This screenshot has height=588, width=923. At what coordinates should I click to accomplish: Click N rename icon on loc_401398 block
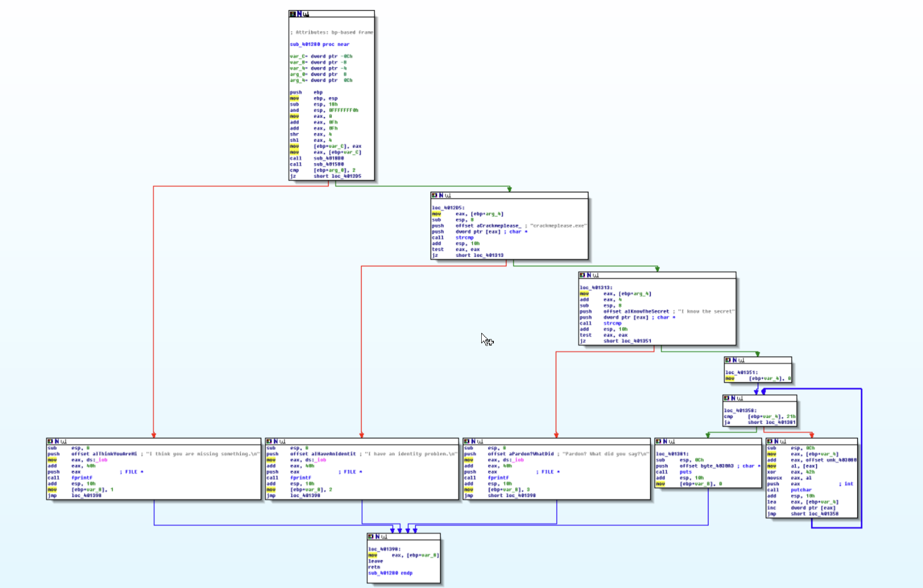(x=377, y=536)
